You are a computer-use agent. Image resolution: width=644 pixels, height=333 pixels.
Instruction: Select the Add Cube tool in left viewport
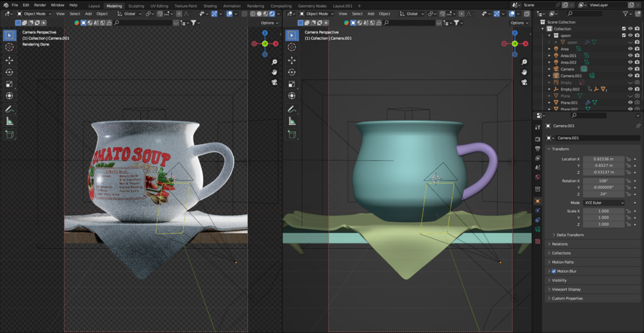[x=9, y=134]
